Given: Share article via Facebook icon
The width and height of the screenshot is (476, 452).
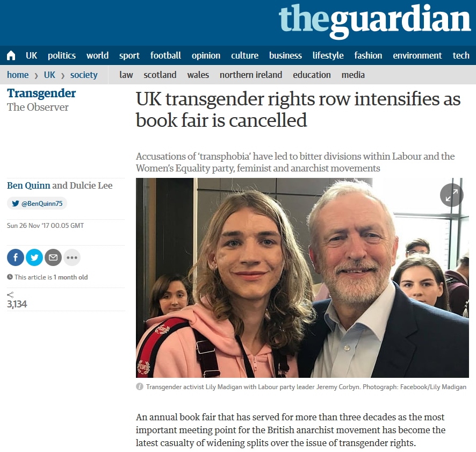Looking at the screenshot, I should [x=16, y=257].
